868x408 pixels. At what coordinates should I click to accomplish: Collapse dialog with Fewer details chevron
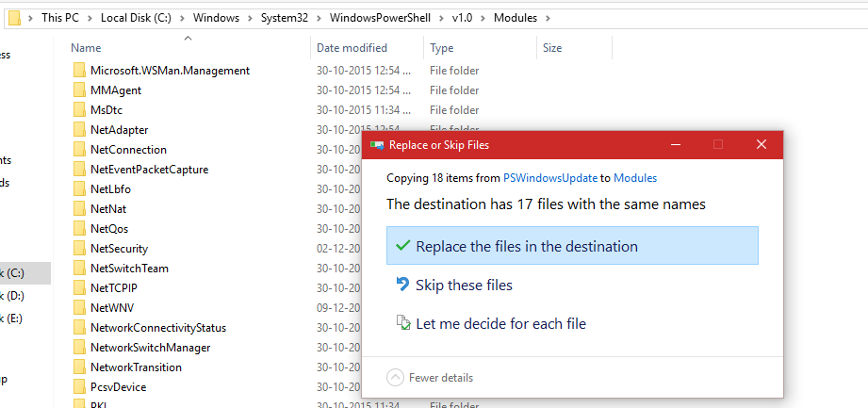[x=396, y=378]
